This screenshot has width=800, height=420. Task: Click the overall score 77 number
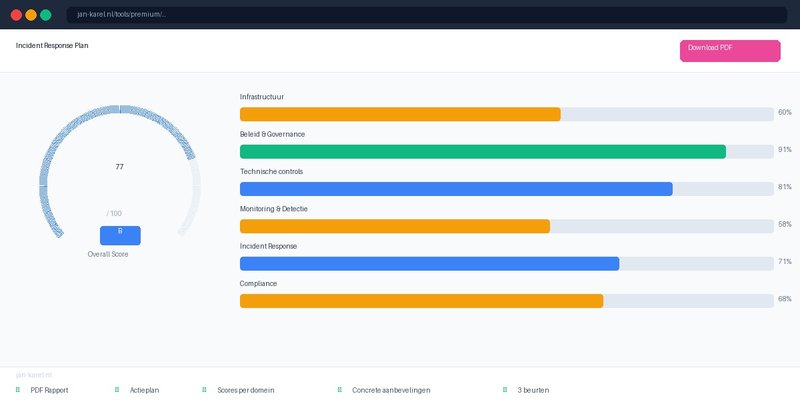(x=119, y=167)
